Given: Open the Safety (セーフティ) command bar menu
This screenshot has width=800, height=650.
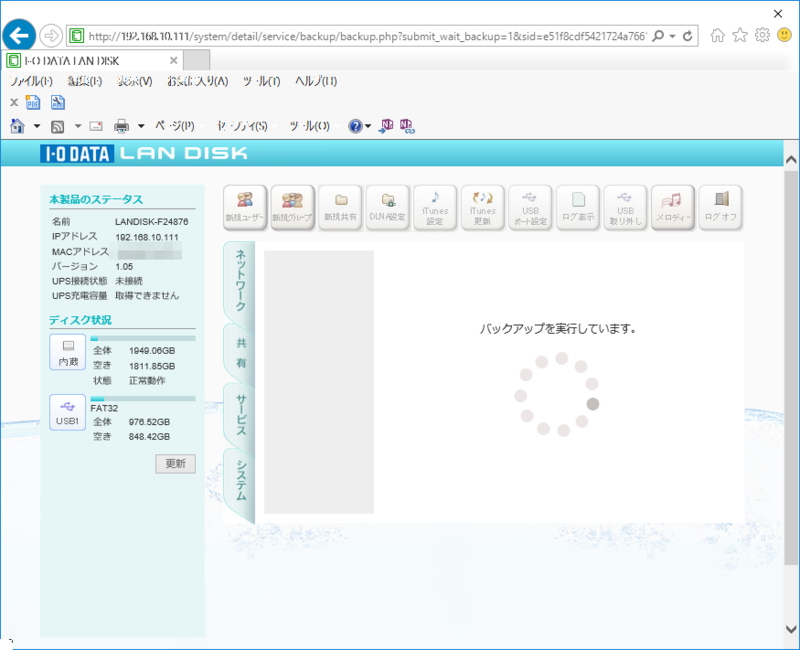Looking at the screenshot, I should tap(242, 126).
